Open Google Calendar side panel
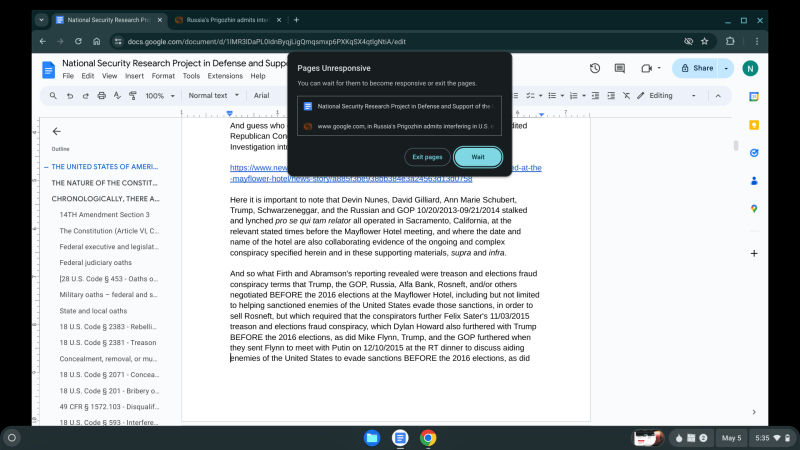 point(754,97)
